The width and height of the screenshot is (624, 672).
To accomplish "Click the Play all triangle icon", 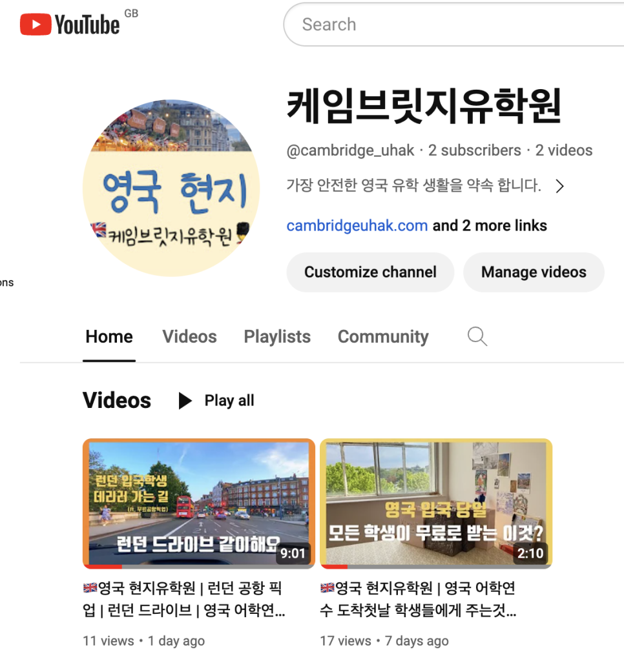I will (185, 401).
